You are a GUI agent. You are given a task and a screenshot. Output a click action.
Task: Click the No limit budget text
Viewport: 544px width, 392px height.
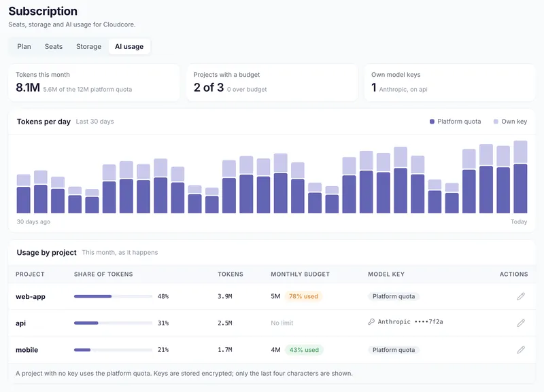click(x=282, y=323)
